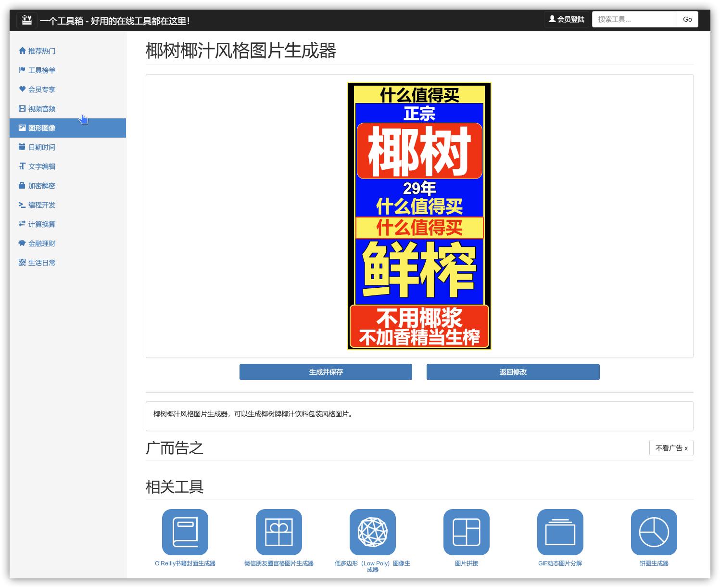Viewport: 720px width, 588px height.
Task: Click inside the 搜索工具 search field
Action: tap(633, 19)
